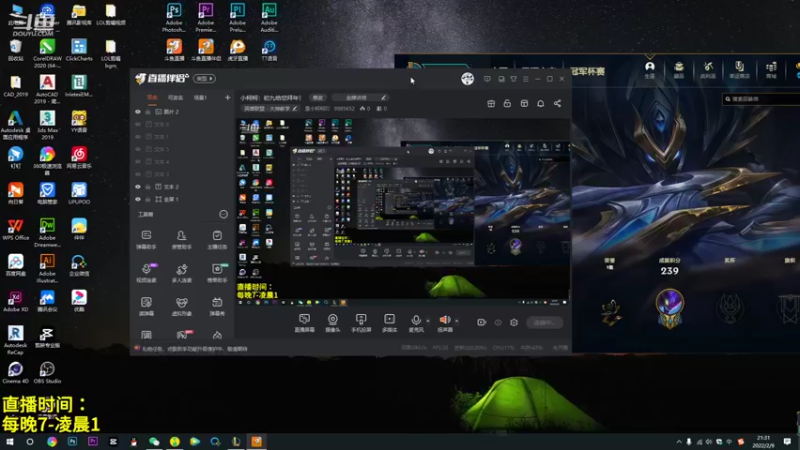Open the Windows Start menu
This screenshot has width=800, height=450.
tap(10, 442)
